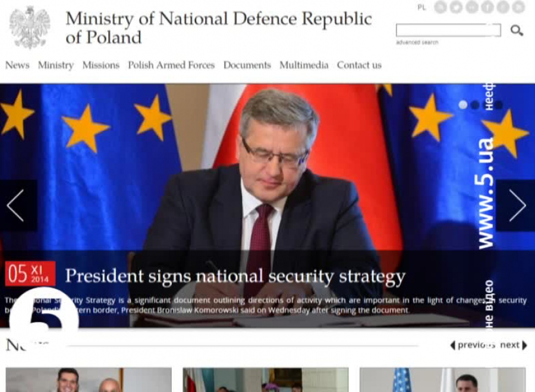
Task: Switch language to PL
Action: 421,8
